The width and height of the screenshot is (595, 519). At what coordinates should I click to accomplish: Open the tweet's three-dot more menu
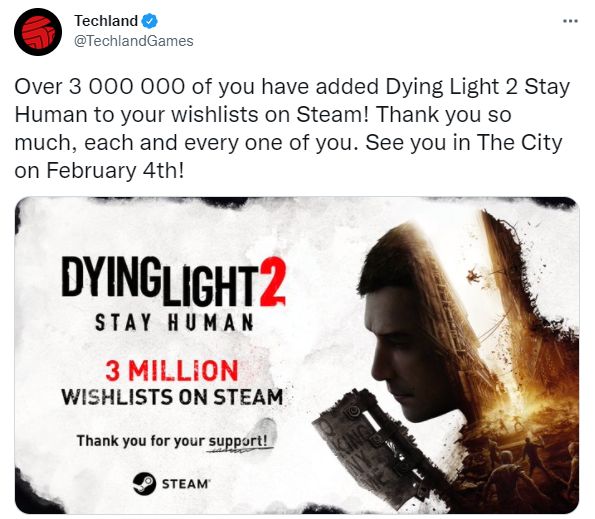click(x=570, y=21)
